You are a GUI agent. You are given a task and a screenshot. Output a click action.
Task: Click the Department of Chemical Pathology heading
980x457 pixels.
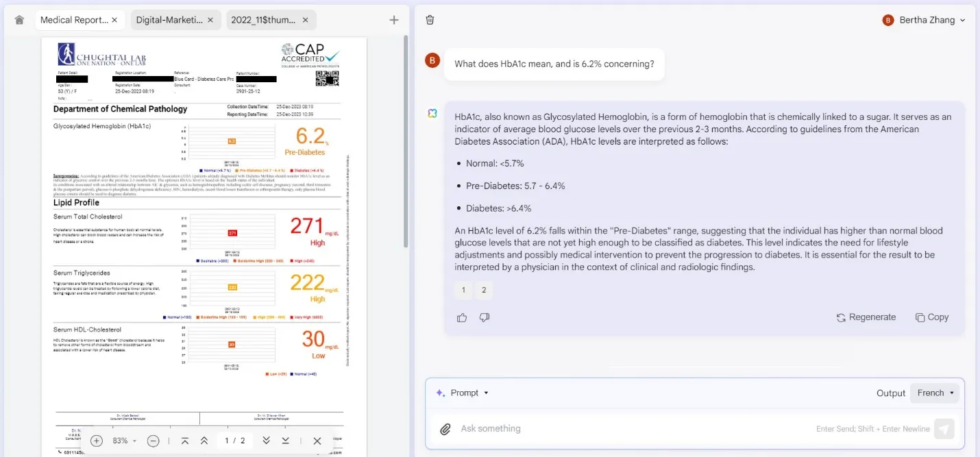120,109
